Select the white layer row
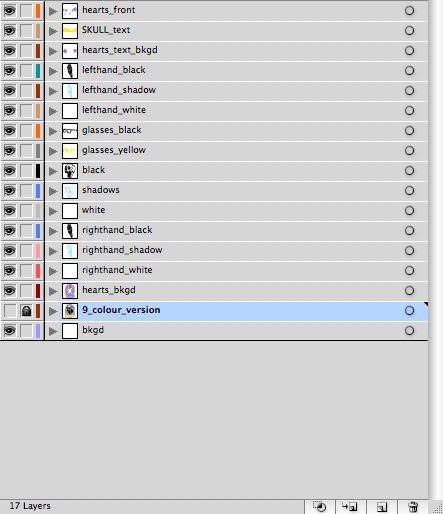 [x=236, y=211]
